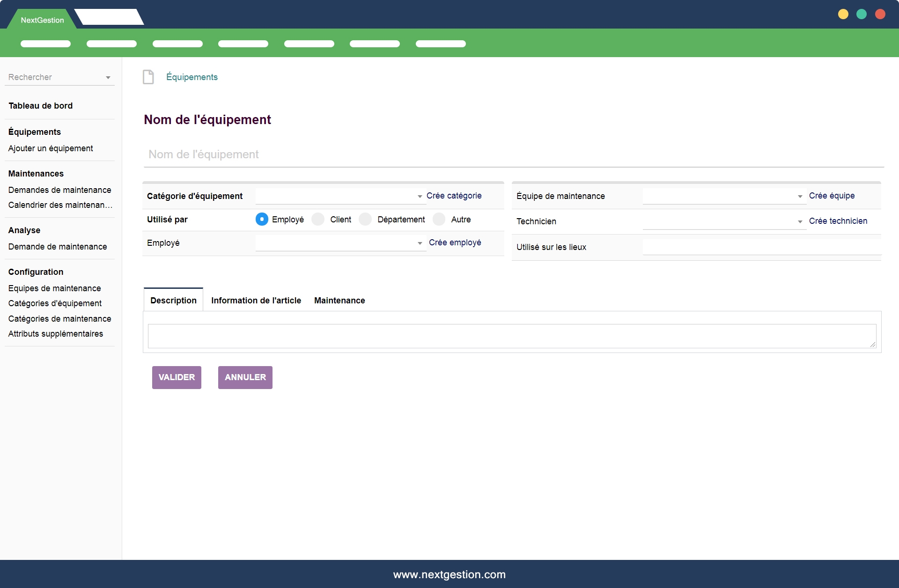899x588 pixels.
Task: Open the Maintenance tab
Action: coord(339,300)
